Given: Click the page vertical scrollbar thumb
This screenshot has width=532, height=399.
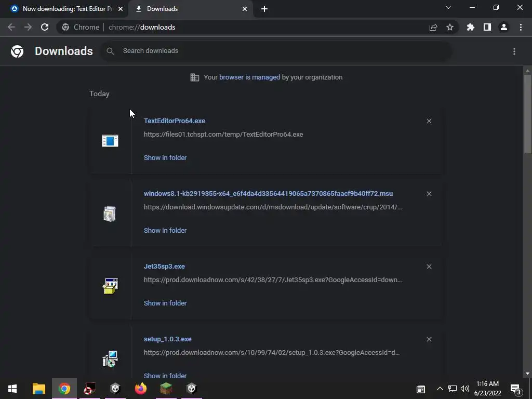Looking at the screenshot, I should pyautogui.click(x=527, y=114).
